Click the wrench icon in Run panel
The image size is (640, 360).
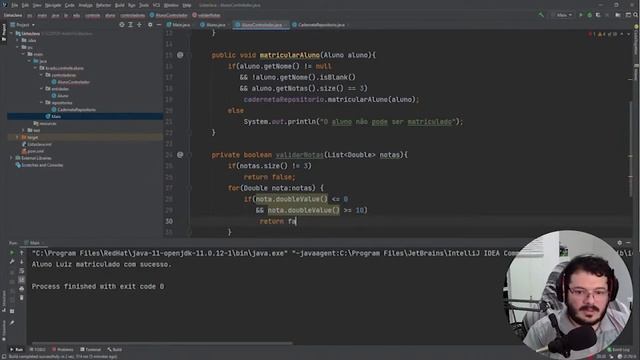click(12, 262)
